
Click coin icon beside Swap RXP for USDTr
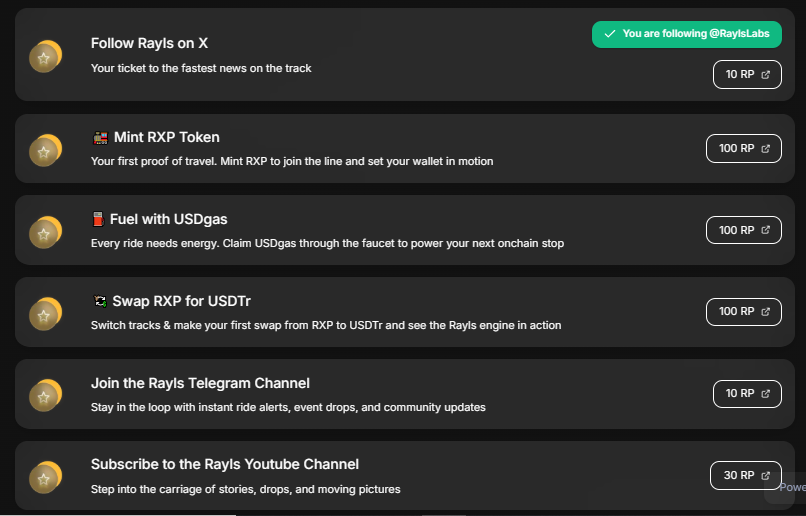[x=45, y=314]
